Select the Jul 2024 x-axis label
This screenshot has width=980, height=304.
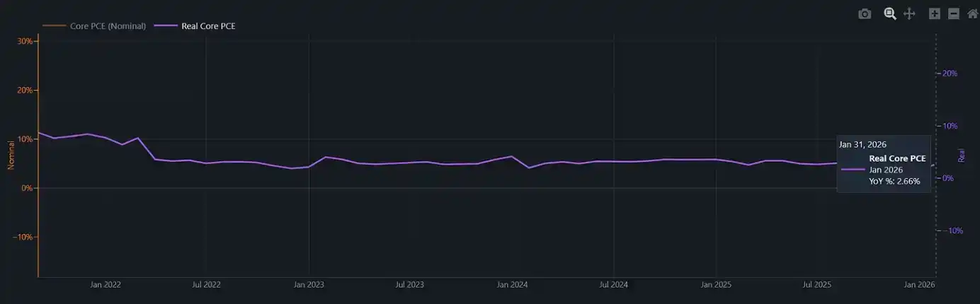(613, 285)
